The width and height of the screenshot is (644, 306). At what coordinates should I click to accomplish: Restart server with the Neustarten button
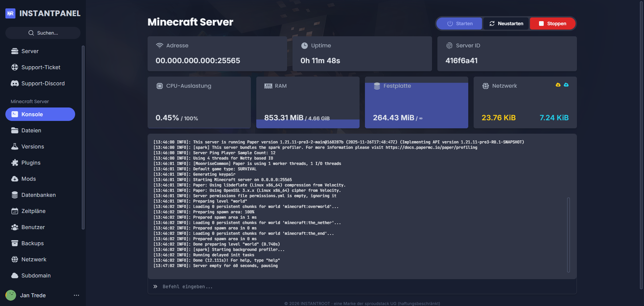[x=506, y=24]
